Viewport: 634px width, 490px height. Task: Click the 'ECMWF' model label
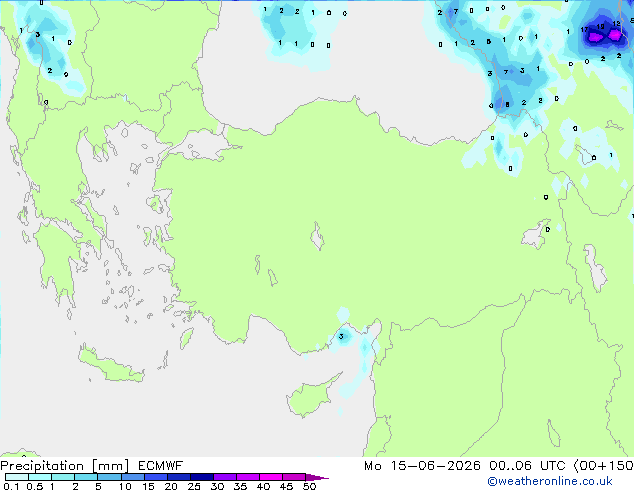tap(161, 466)
